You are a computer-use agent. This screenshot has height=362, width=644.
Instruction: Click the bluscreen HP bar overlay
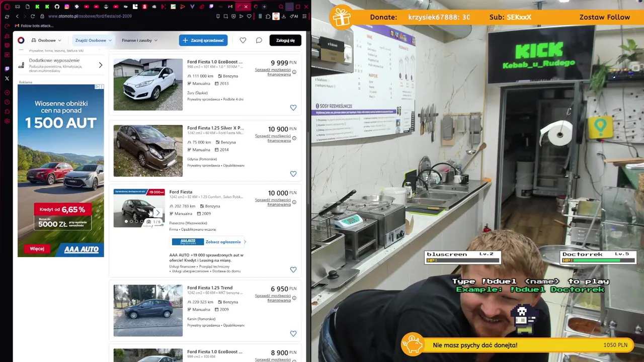point(463,260)
